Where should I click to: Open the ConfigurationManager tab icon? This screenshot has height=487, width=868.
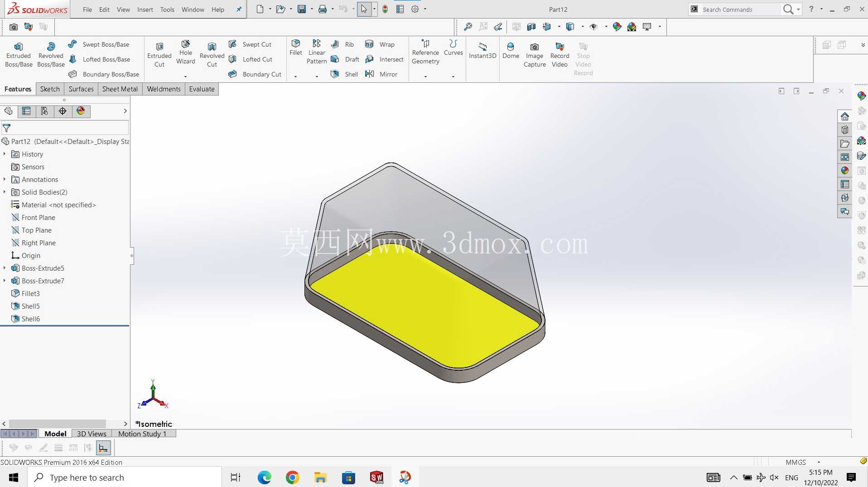tap(44, 111)
